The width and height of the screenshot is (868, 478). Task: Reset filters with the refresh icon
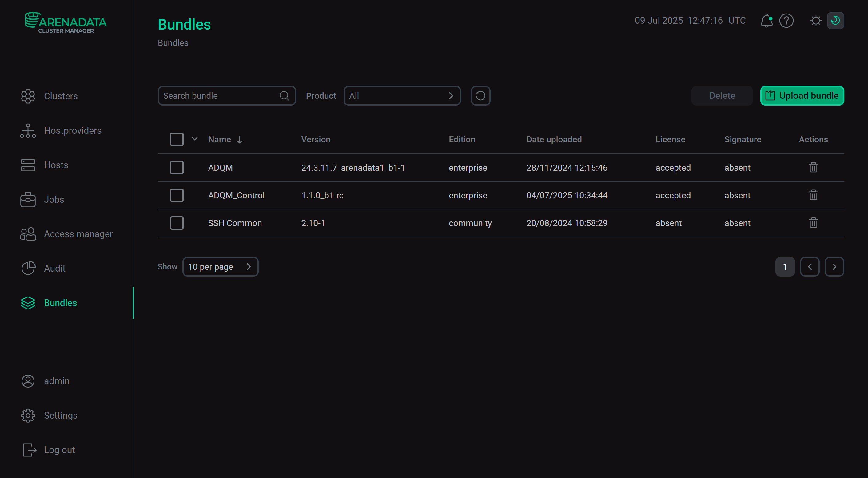(480, 96)
